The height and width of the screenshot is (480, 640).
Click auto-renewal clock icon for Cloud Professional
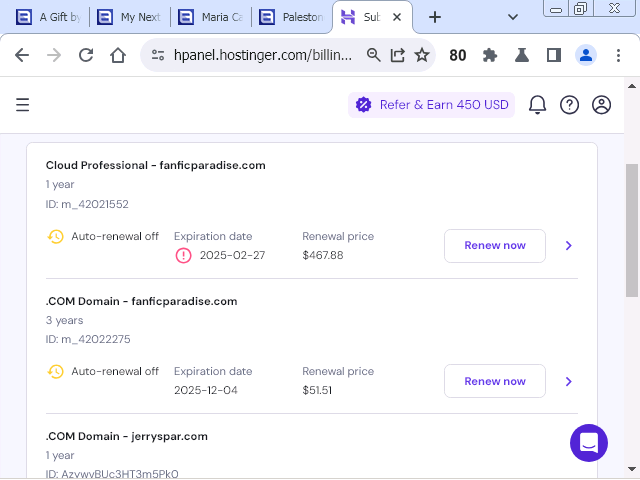pyautogui.click(x=56, y=236)
